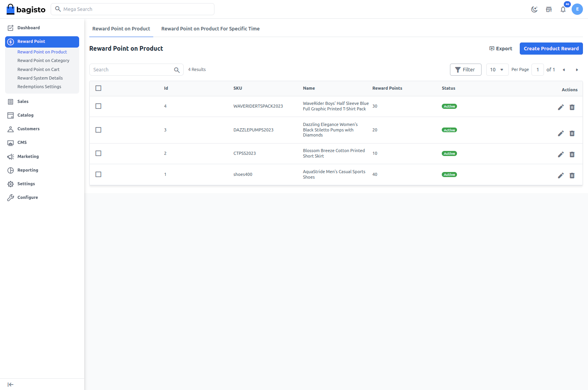588x390 pixels.
Task: Edit the CTPSS2023 reward row
Action: coord(561,154)
